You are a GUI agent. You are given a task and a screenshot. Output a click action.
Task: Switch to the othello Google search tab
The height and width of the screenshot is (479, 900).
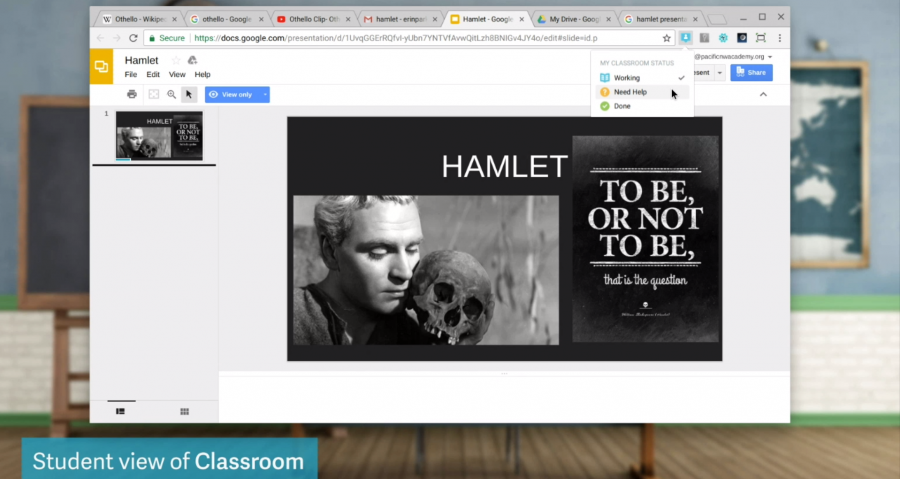pyautogui.click(x=224, y=19)
